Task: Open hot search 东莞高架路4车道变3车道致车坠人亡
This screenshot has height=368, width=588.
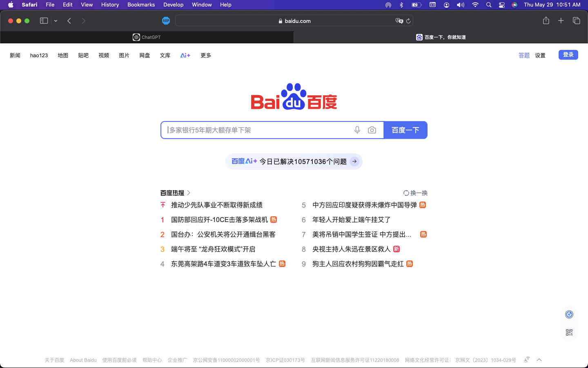Action: click(x=223, y=264)
